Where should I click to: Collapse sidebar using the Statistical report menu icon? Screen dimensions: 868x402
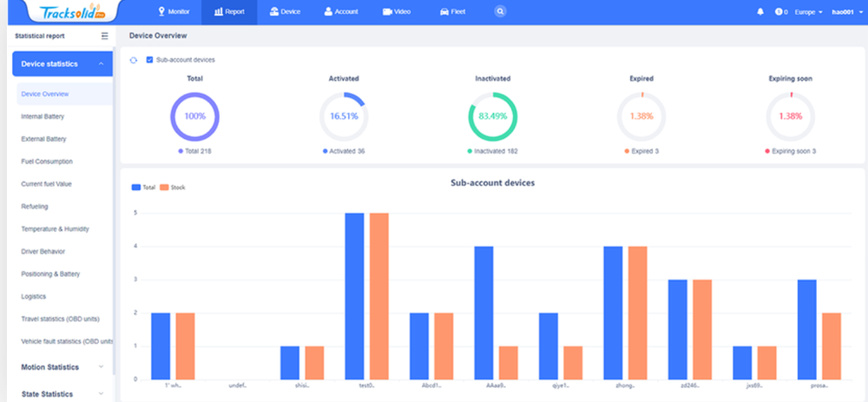pyautogui.click(x=105, y=36)
